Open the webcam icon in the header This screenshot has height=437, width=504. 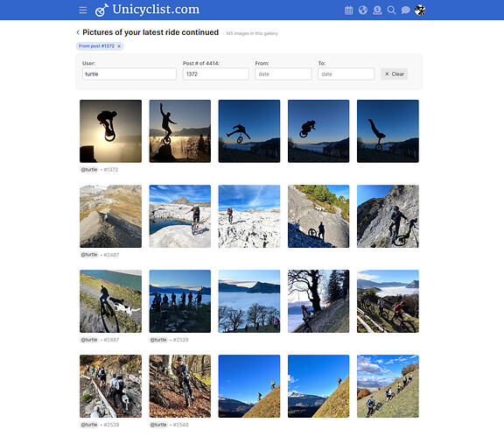(x=377, y=11)
